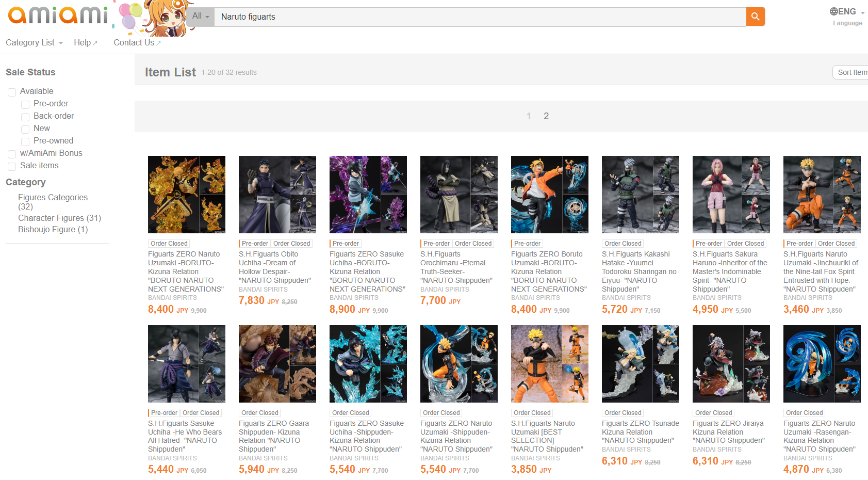Open Figuarts ZERO Naruto Rasengan title link
868x480 pixels.
(820, 436)
